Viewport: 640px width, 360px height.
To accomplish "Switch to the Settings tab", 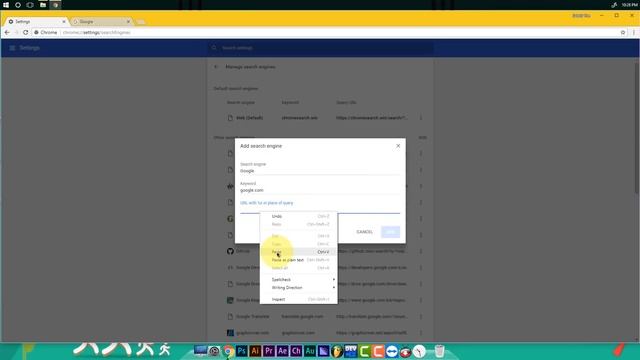I will click(x=36, y=21).
